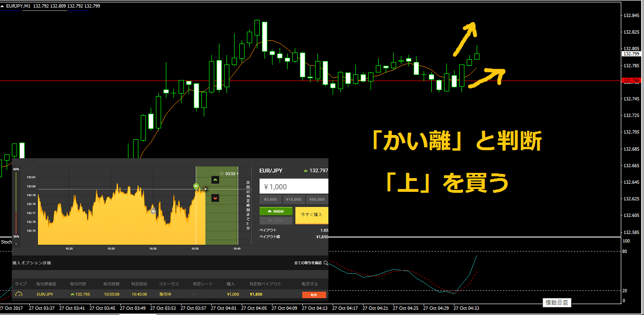Click the magnifier icon beside 全ての取引を確認
The height and width of the screenshot is (315, 644).
pyautogui.click(x=326, y=262)
